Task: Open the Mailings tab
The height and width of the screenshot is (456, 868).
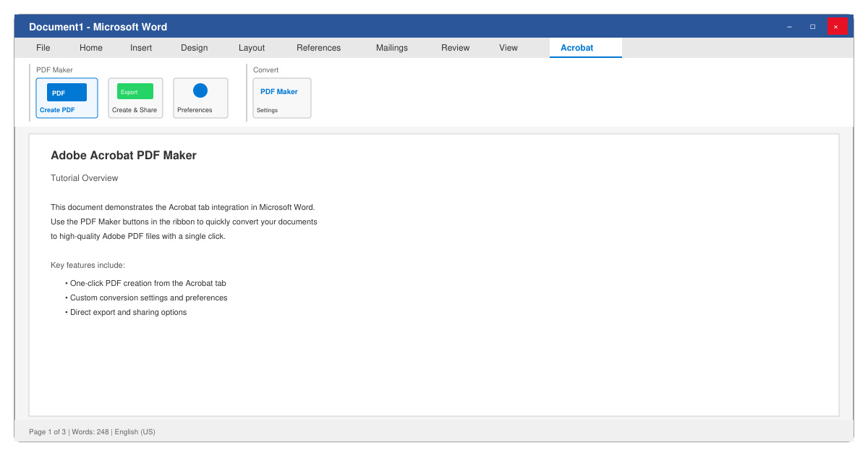Action: pos(392,48)
